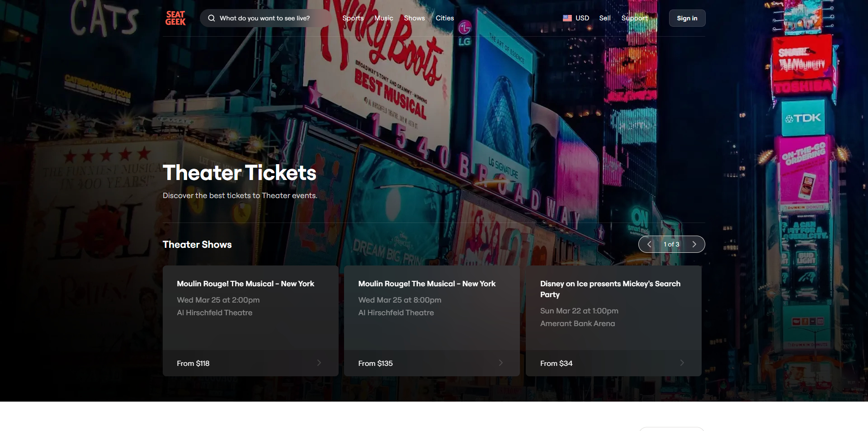
Task: Click the right carousel arrow
Action: (x=694, y=244)
